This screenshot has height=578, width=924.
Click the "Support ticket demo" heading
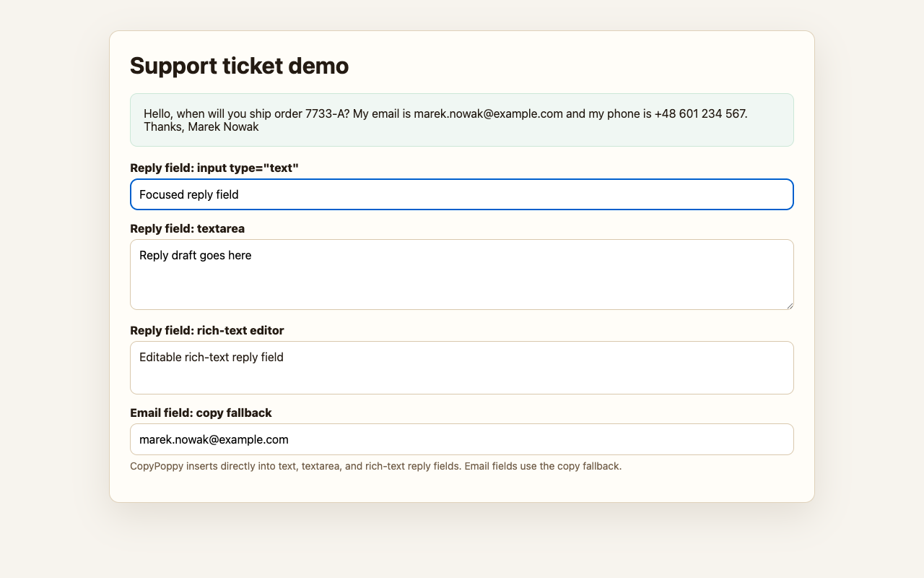click(239, 66)
